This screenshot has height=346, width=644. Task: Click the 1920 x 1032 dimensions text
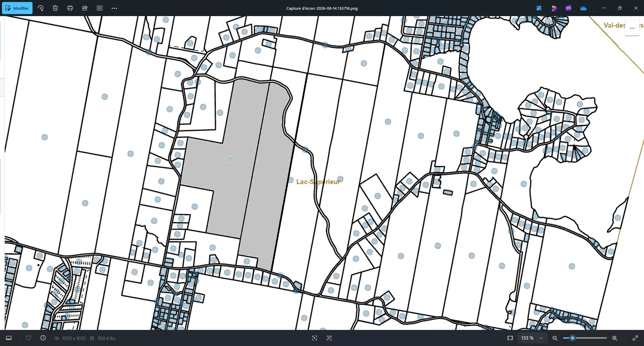pyautogui.click(x=74, y=338)
